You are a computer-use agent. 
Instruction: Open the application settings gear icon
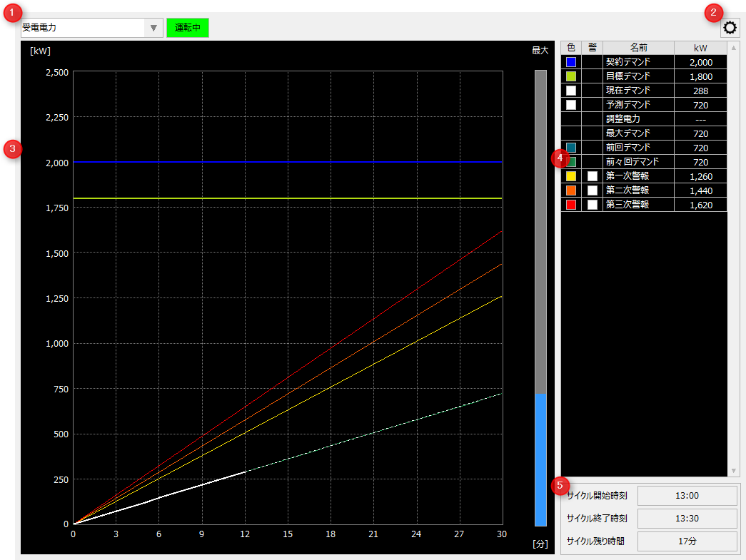(x=729, y=27)
